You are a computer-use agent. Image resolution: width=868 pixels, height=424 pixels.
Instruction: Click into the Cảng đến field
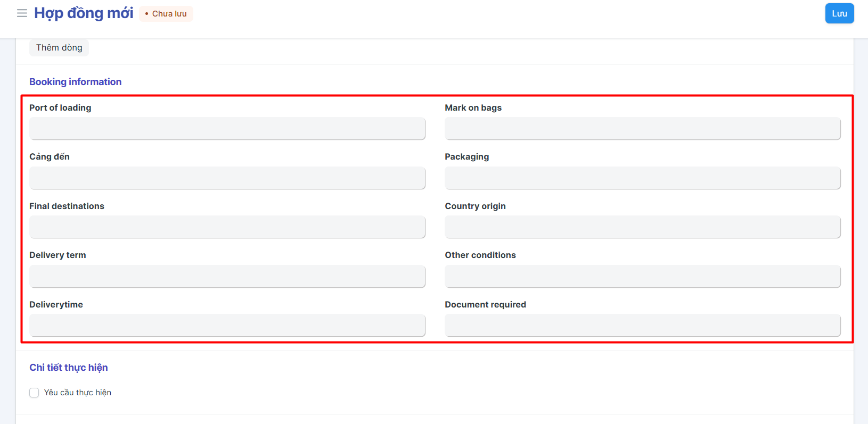(227, 178)
